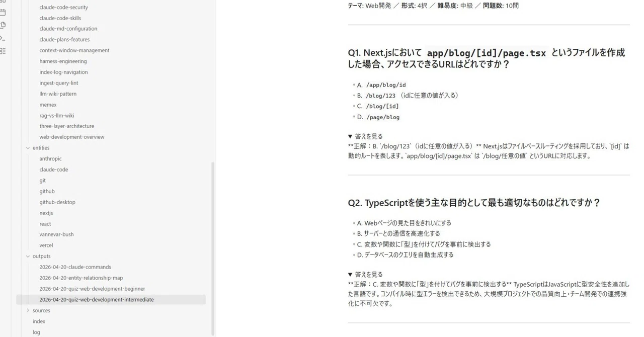Open the vercel entity note
The height and width of the screenshot is (337, 644).
point(46,245)
